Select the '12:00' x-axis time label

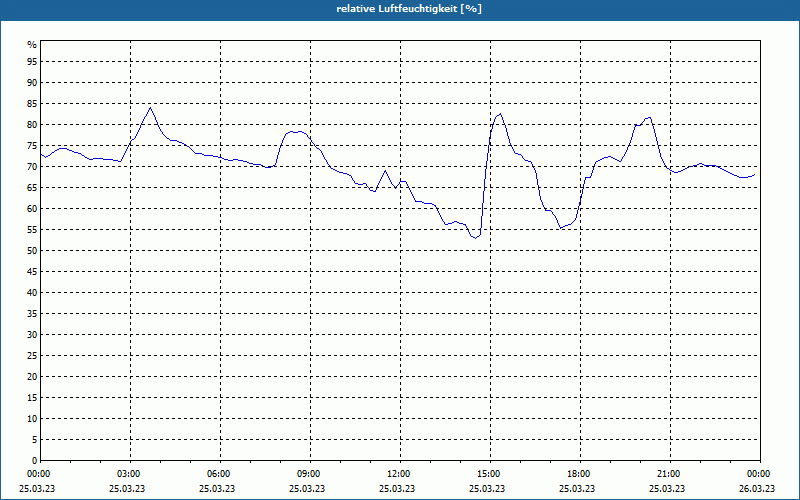[398, 474]
